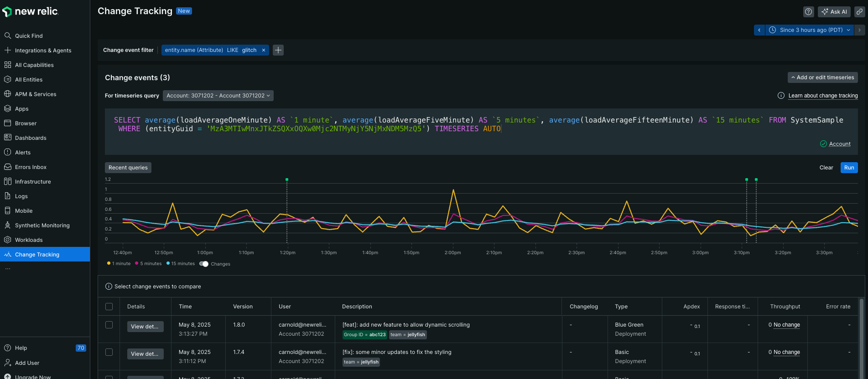
Task: Click info icon next to Learn about change tracking
Action: pyautogui.click(x=781, y=96)
